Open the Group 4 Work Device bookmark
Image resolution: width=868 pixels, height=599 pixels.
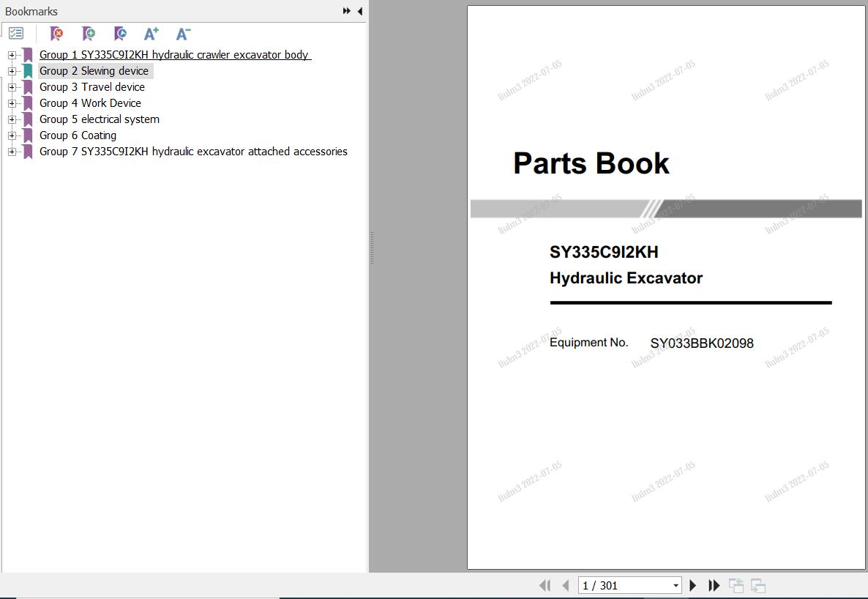(90, 103)
